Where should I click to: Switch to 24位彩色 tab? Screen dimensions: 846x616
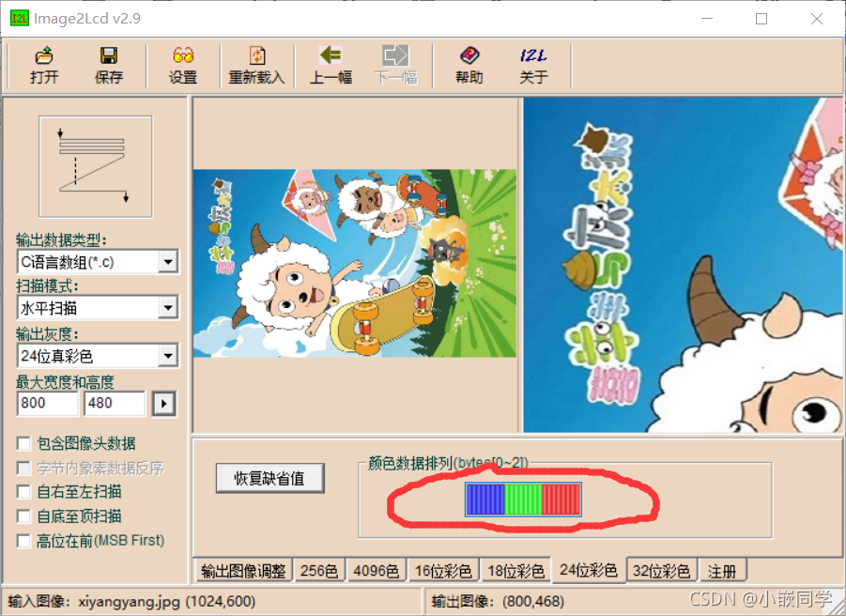click(x=589, y=570)
